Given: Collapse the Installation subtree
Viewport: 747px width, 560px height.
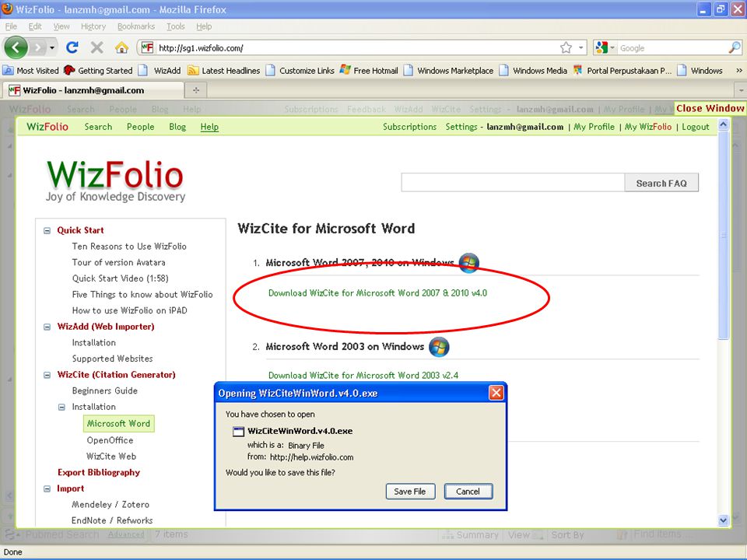Looking at the screenshot, I should point(61,407).
